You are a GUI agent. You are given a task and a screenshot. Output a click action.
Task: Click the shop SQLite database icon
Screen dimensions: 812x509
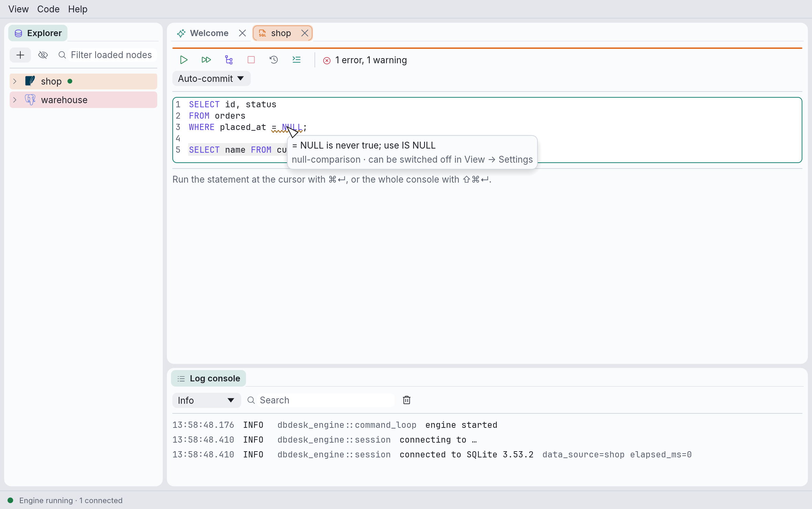(x=30, y=81)
